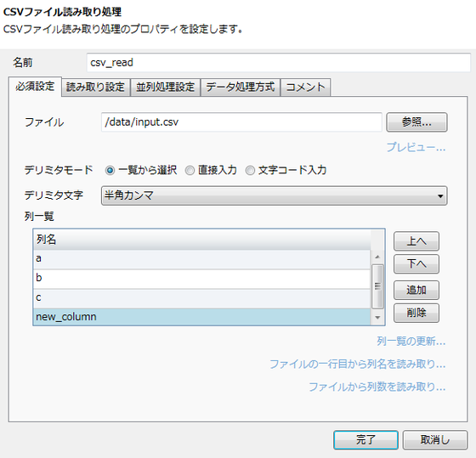Screen dimensions: 476x458
Task: Open the プレビュー... link
Action: tap(416, 148)
